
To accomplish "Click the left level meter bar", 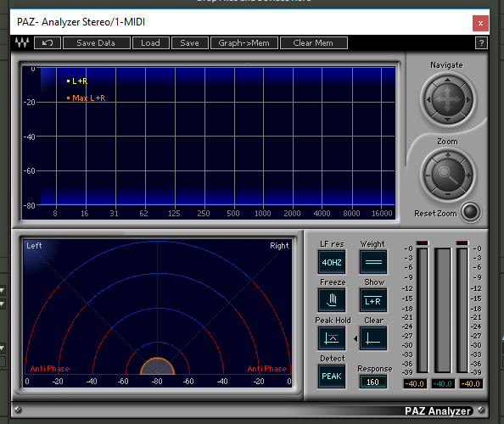I will 423,310.
